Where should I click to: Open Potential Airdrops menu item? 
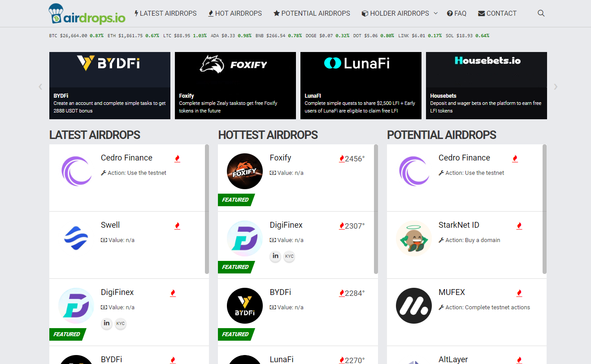click(x=312, y=13)
